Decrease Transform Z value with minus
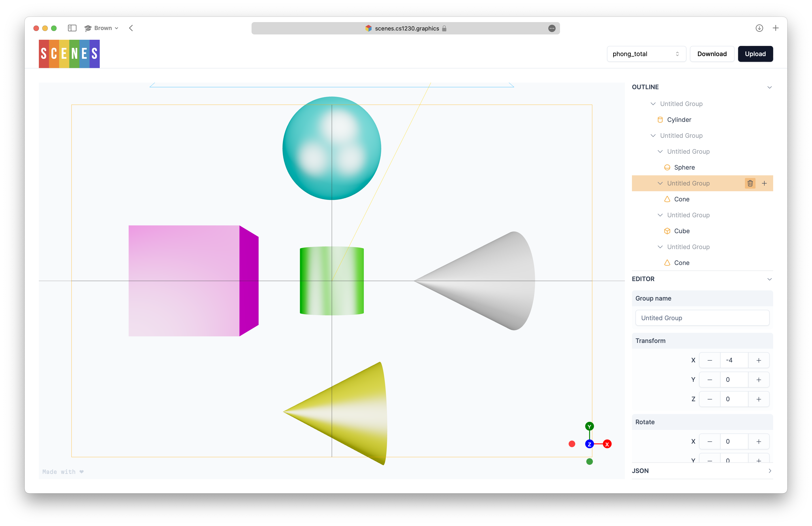 710,399
